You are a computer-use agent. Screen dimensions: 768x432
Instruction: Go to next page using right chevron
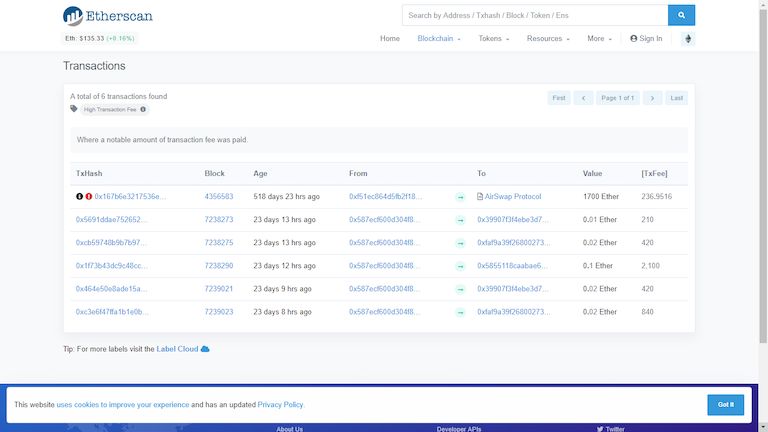click(x=652, y=98)
